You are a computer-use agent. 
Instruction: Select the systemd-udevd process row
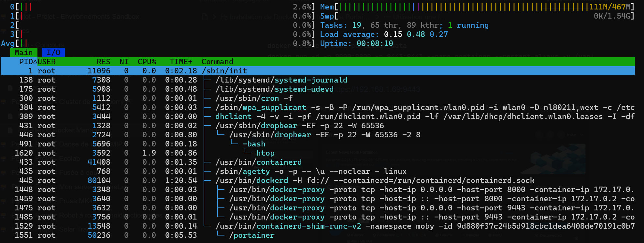click(x=318, y=89)
